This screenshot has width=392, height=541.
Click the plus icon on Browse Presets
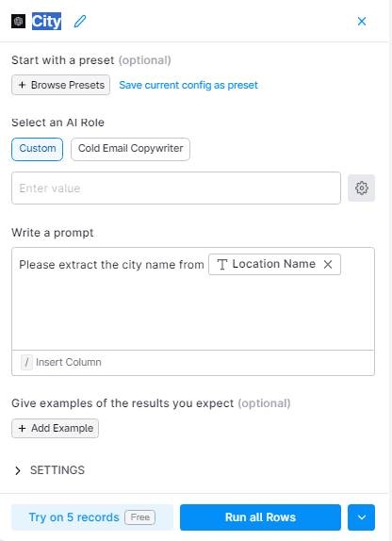(x=22, y=85)
